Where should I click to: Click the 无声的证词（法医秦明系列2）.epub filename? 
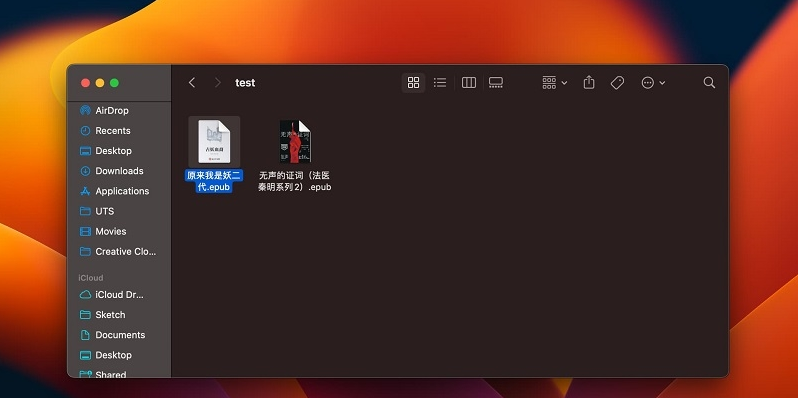[x=295, y=181]
